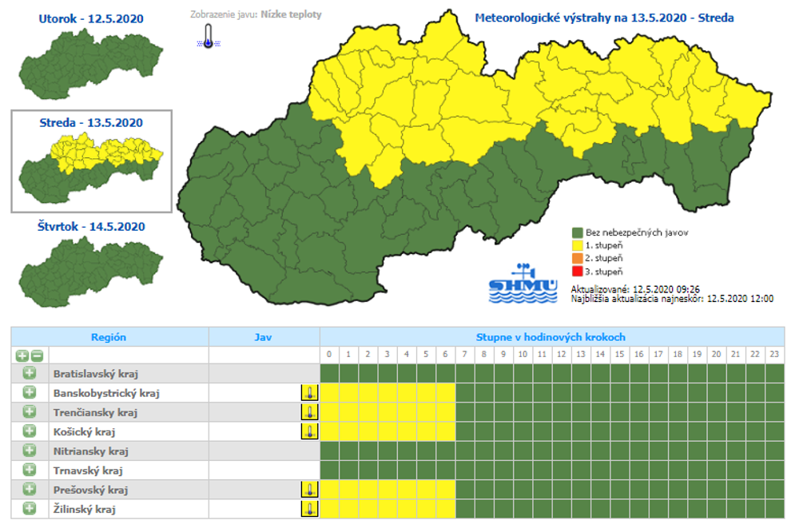Expand all regions with the plus button
The image size is (799, 532).
tap(22, 355)
